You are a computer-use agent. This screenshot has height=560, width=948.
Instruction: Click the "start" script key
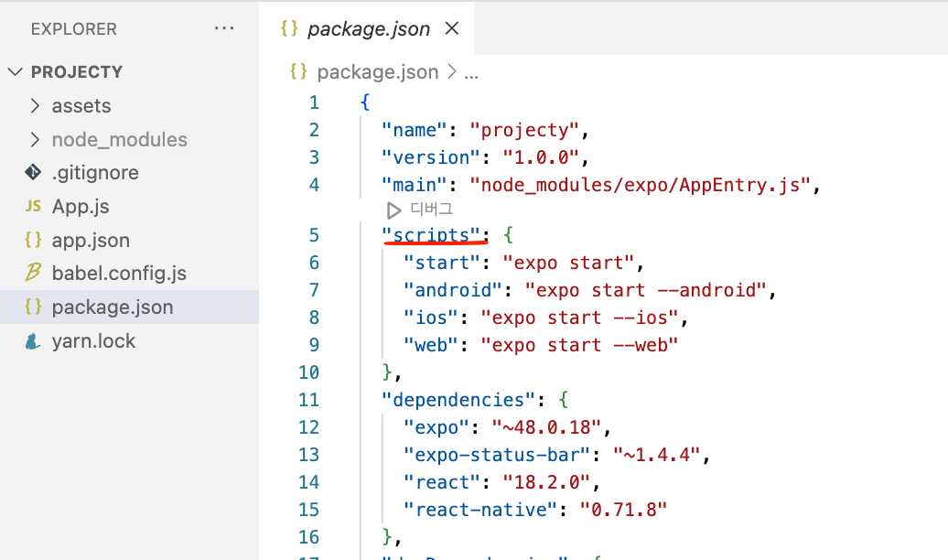coord(441,263)
